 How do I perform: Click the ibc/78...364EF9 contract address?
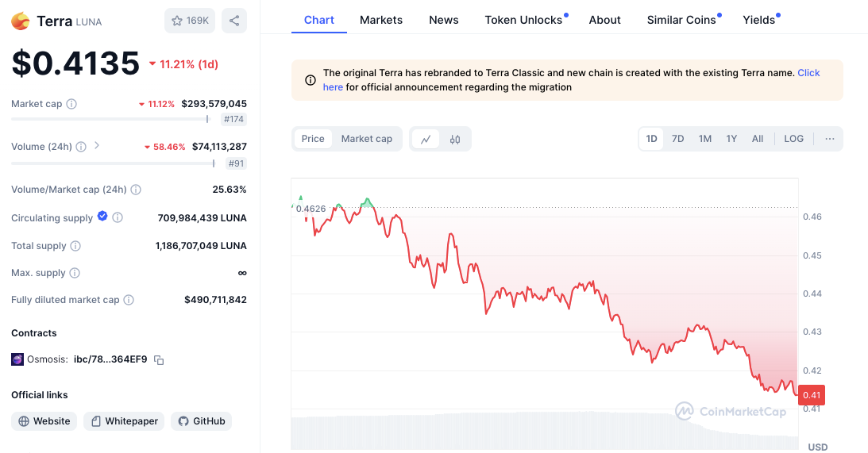click(110, 359)
